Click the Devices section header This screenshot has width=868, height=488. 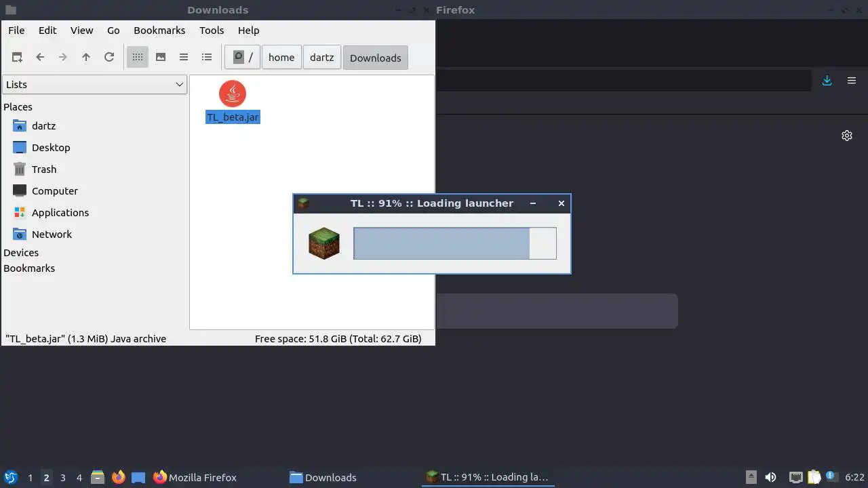(21, 253)
